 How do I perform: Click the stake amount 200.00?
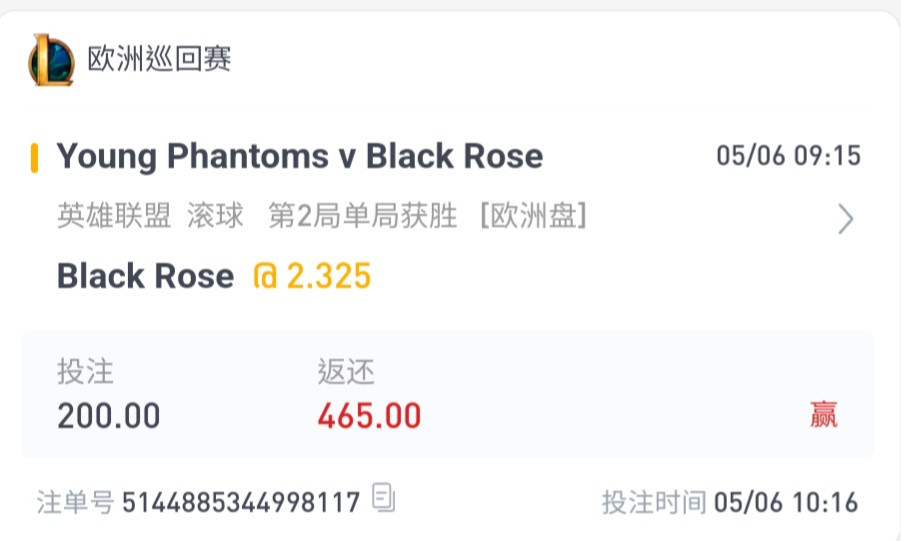[109, 416]
